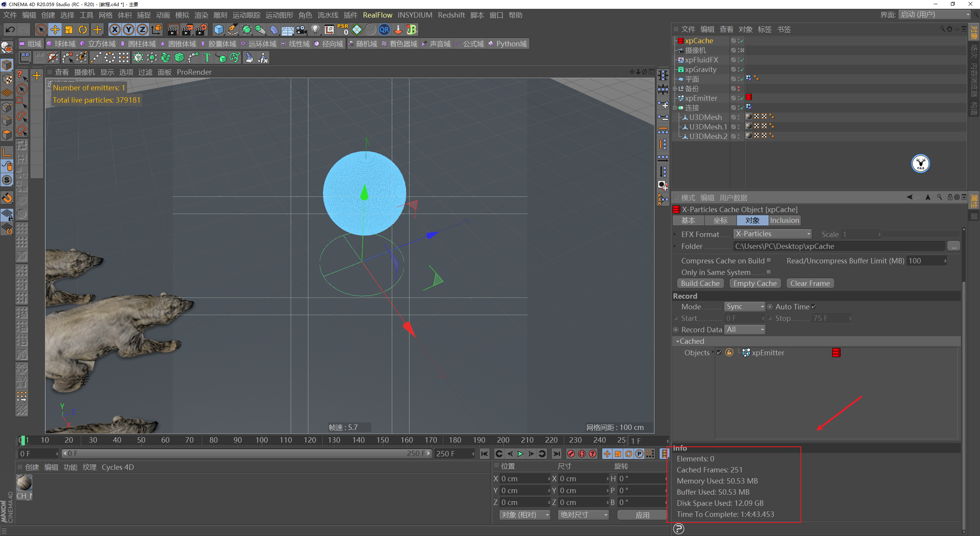This screenshot has height=536, width=980.
Task: Toggle Only in Same System checkbox
Action: pos(769,272)
